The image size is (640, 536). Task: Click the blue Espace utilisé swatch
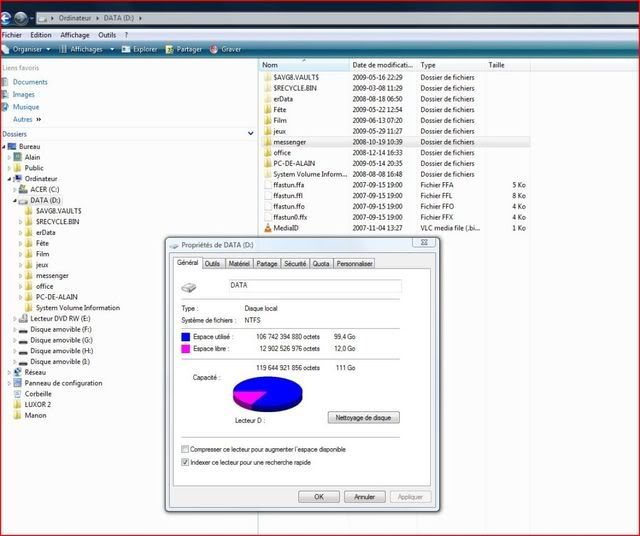pyautogui.click(x=186, y=337)
